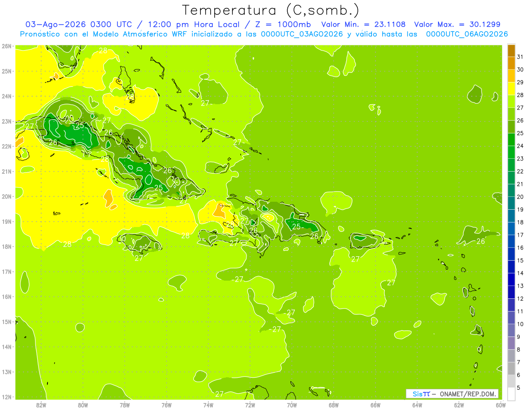The image size is (532, 411).
Task: Click the legend value '12'
Action: point(520,298)
